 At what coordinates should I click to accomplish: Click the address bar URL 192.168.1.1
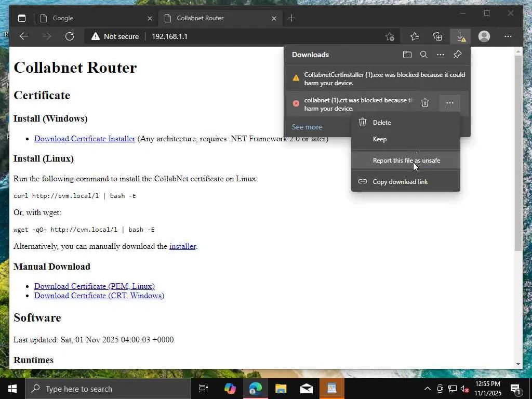[x=169, y=36]
